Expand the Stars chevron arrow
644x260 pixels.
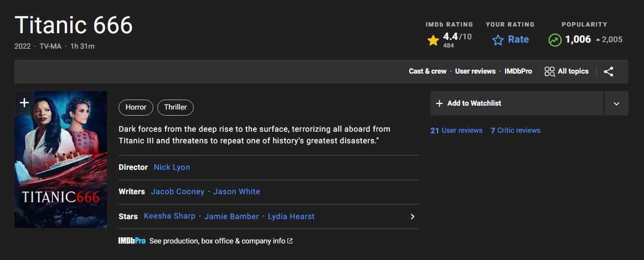[x=413, y=216]
